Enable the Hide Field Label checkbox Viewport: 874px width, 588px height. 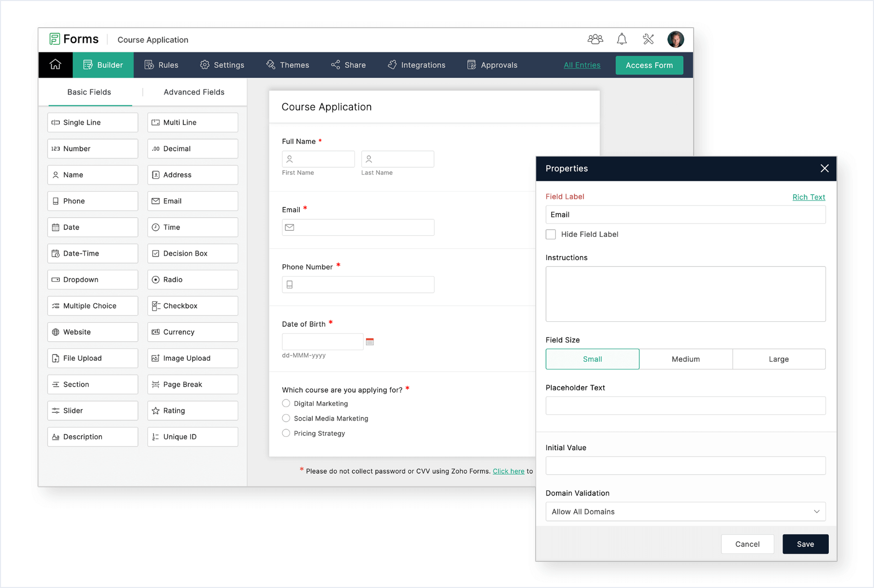[551, 234]
